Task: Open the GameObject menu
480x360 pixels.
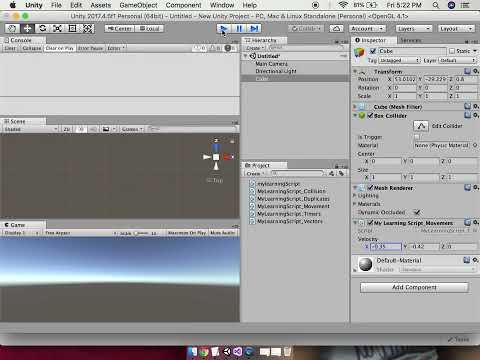Action: pos(138,5)
